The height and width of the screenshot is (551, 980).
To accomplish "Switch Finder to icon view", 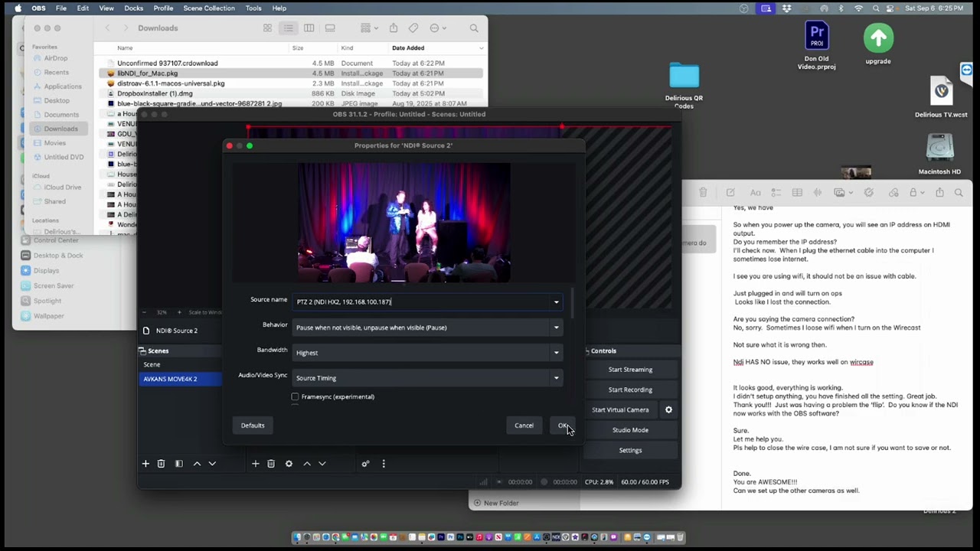I will (267, 28).
